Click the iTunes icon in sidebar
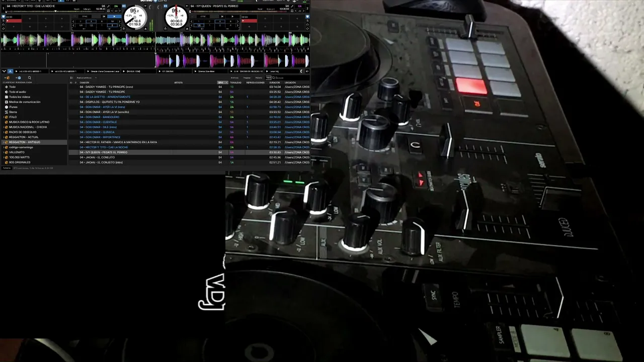 point(7,107)
